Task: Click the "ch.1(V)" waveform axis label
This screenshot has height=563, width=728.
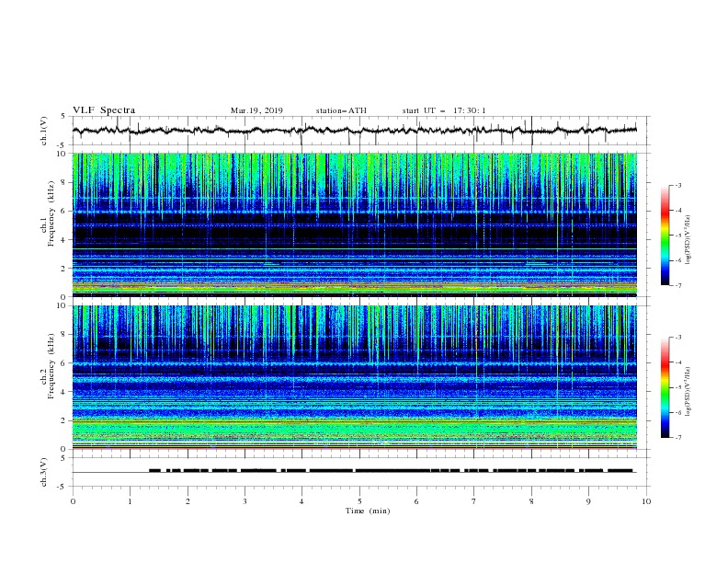Action: (x=44, y=131)
